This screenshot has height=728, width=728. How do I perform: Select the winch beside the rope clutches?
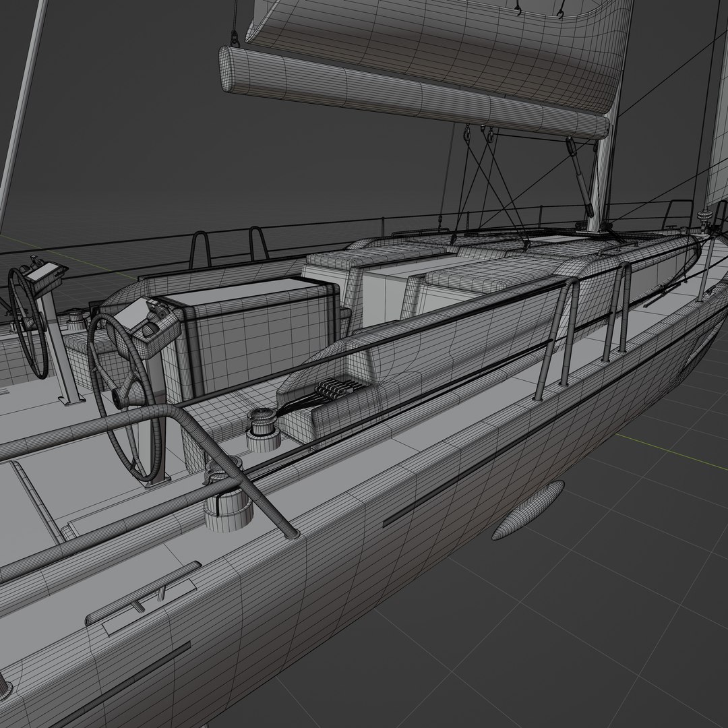point(263,429)
